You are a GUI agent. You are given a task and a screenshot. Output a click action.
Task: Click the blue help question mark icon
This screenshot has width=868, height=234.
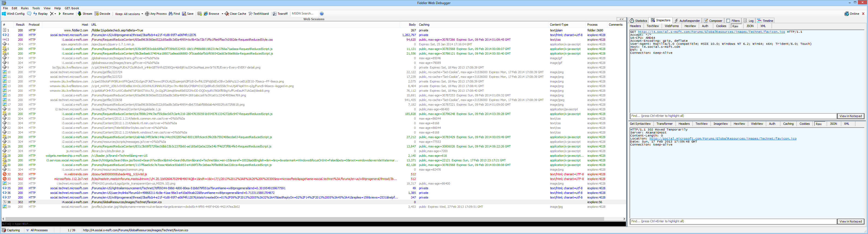(x=322, y=14)
